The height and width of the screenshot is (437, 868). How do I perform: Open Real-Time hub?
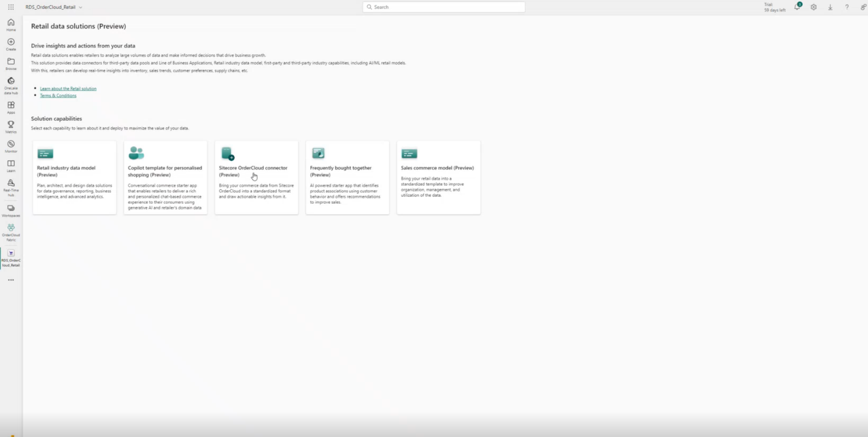[11, 188]
